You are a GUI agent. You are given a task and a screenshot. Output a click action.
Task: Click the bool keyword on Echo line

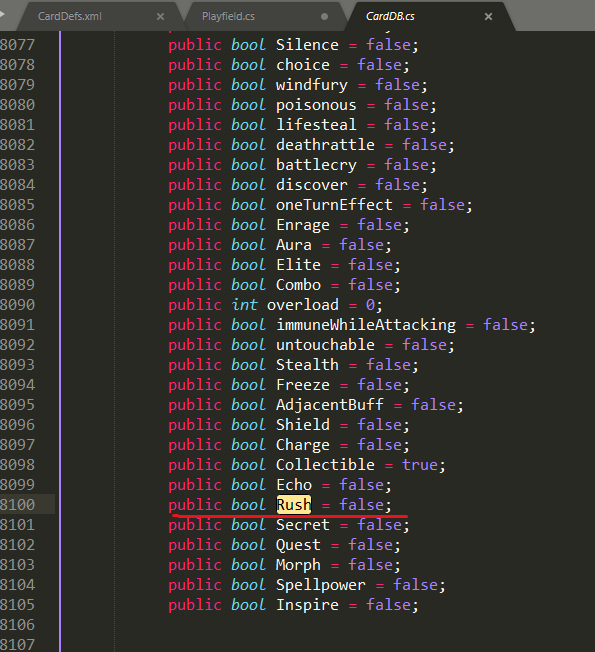(248, 485)
